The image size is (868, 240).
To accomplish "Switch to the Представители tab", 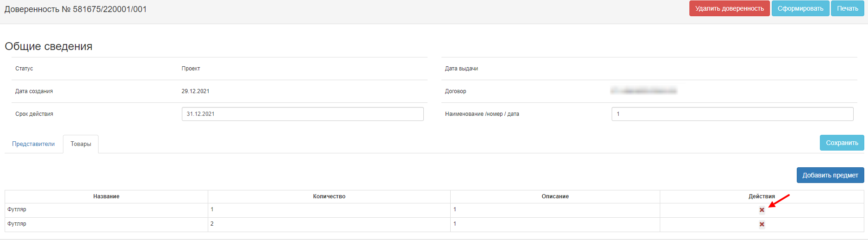I will (x=33, y=144).
